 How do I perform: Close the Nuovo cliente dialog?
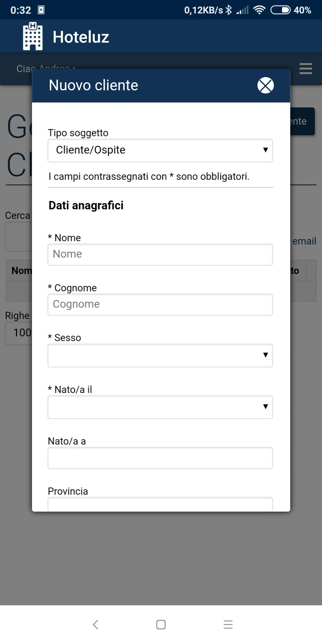tap(265, 85)
